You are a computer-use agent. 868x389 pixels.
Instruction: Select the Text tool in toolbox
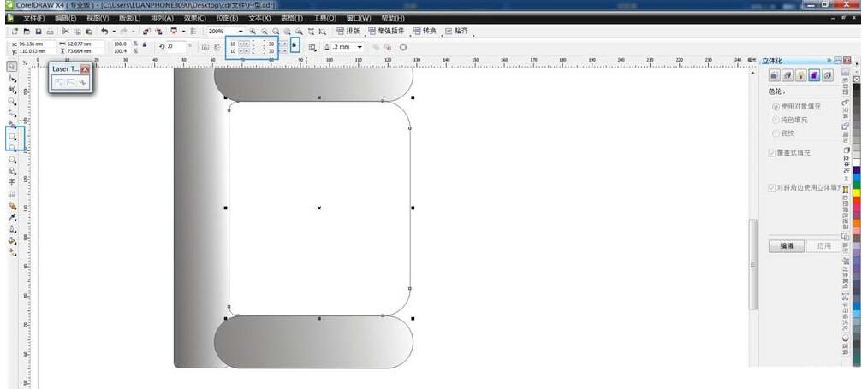pyautogui.click(x=12, y=182)
